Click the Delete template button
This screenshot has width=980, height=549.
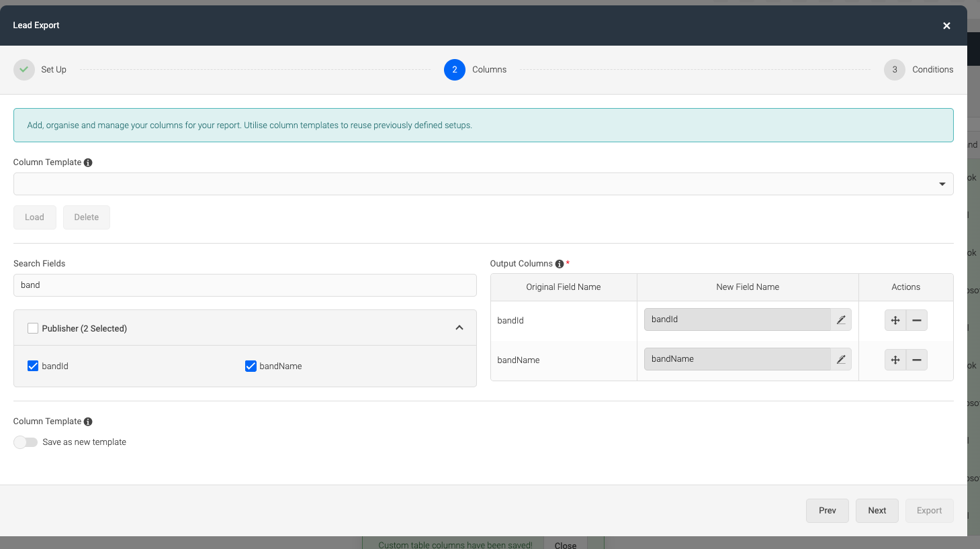pos(87,217)
